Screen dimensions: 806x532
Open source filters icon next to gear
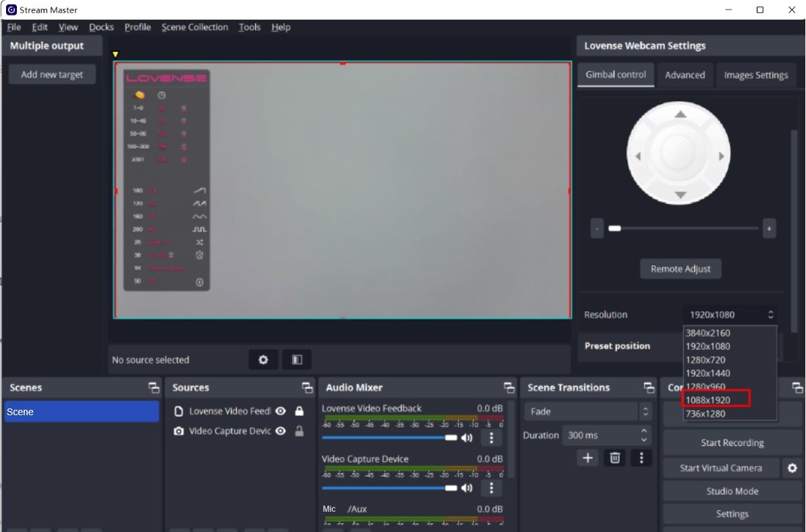[296, 360]
